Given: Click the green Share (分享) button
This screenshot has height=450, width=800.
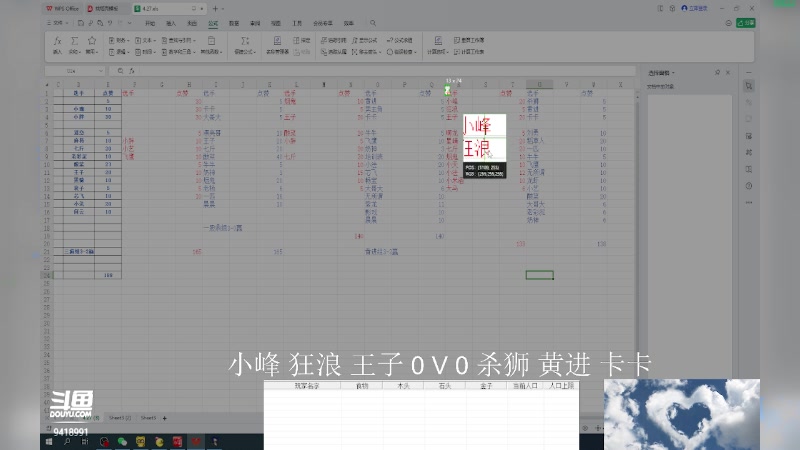Looking at the screenshot, I should [745, 23].
